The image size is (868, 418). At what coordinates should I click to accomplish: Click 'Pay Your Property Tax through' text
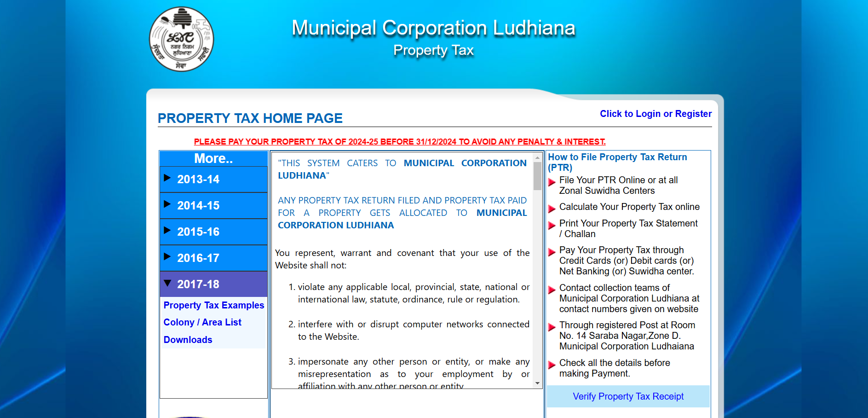click(x=621, y=250)
